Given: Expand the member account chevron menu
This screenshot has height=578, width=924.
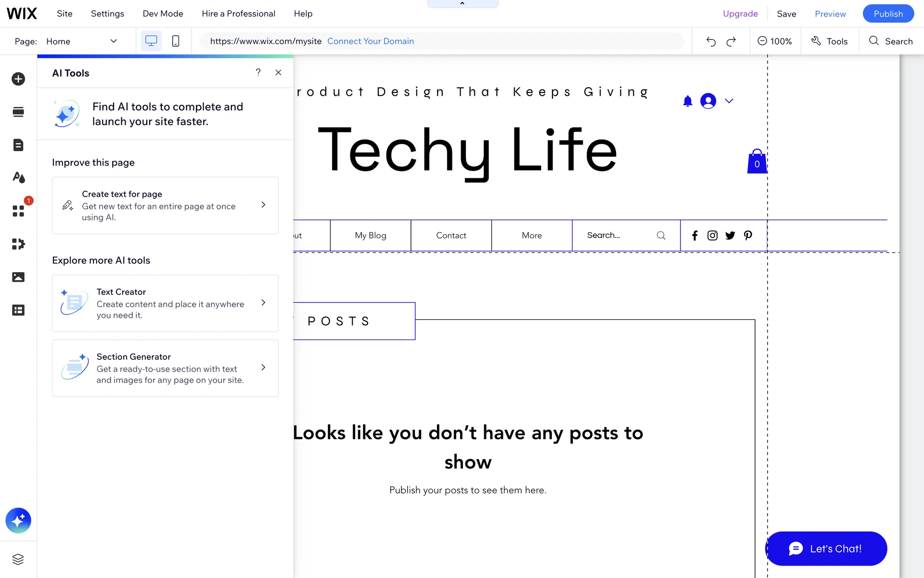Looking at the screenshot, I should pos(729,101).
